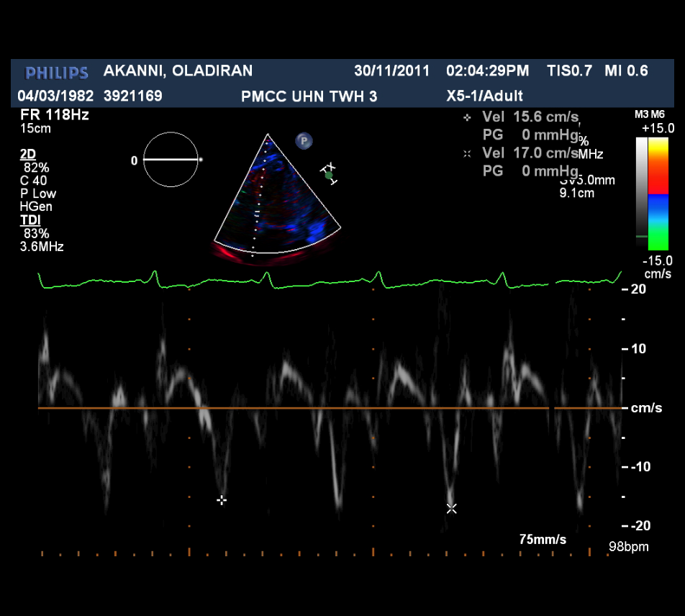Select the plus-shaped caliper on the waveform

pos(222,499)
